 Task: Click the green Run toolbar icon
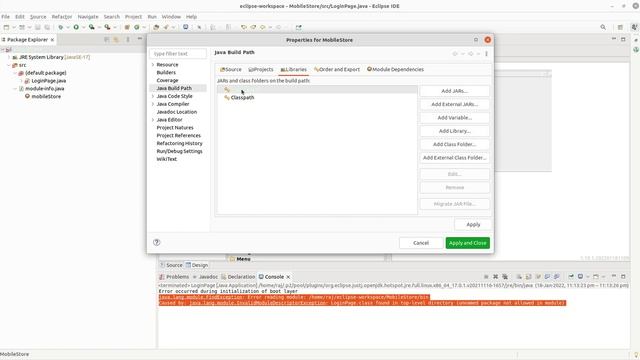[76, 27]
